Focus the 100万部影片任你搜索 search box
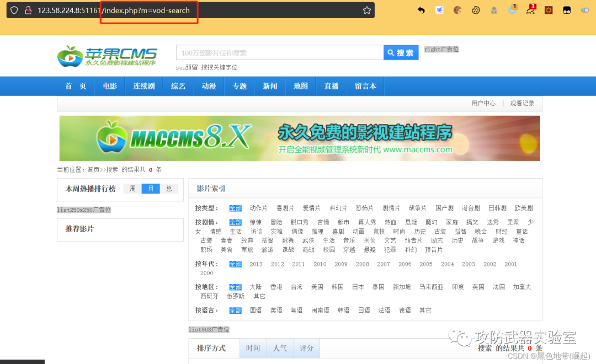Viewport: 596px width, 364px height. [x=280, y=53]
